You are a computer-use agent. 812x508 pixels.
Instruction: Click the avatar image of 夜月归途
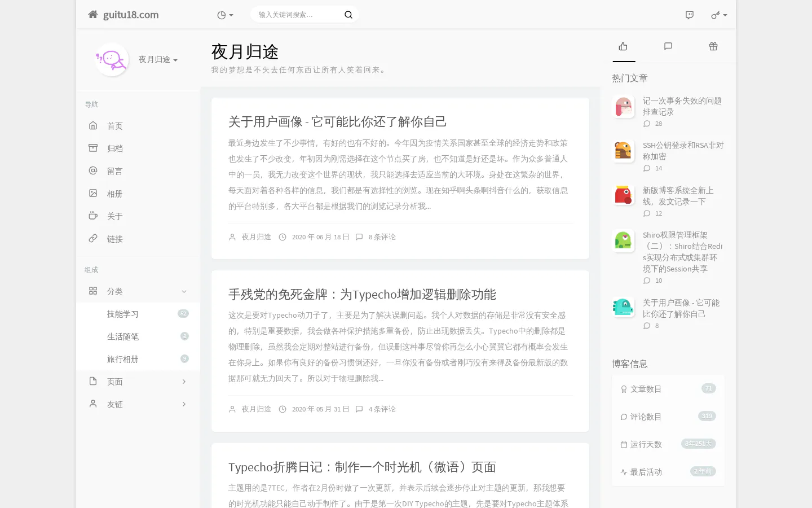coord(112,59)
